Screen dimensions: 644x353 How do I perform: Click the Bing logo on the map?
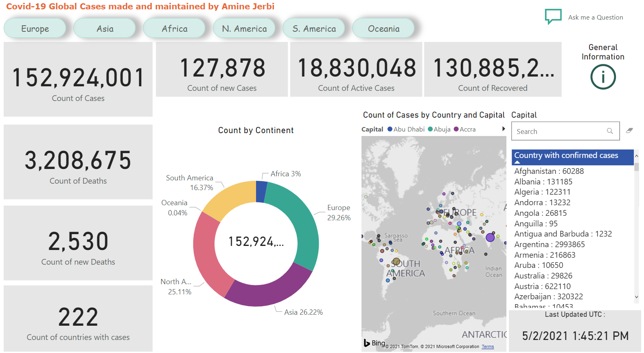[x=374, y=343]
